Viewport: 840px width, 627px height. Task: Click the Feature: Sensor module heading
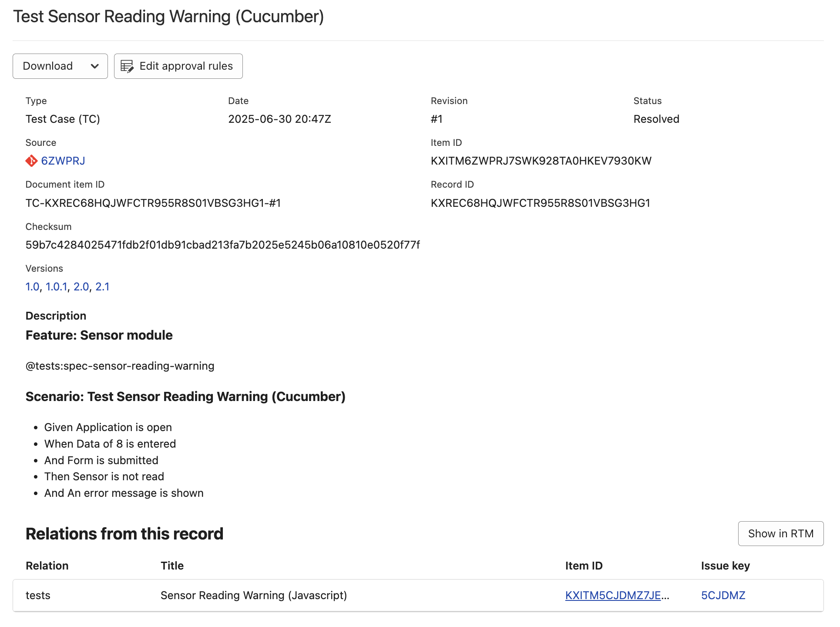pyautogui.click(x=99, y=335)
